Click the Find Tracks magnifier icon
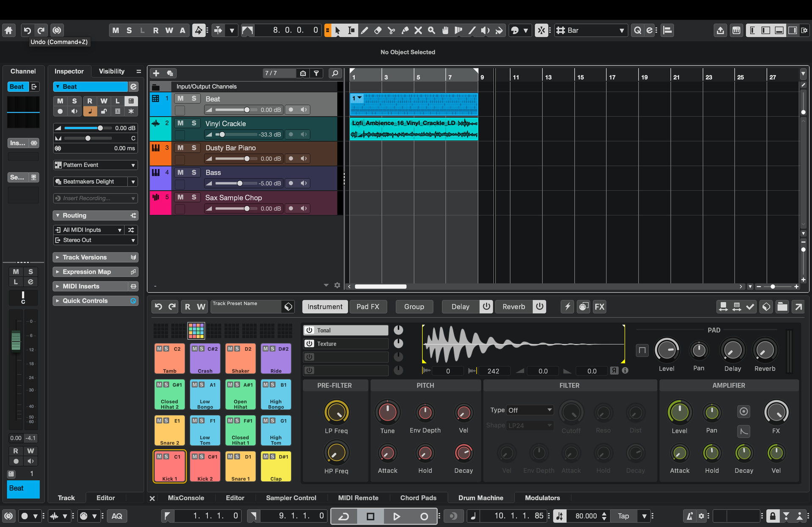The height and width of the screenshot is (527, 812). point(335,73)
